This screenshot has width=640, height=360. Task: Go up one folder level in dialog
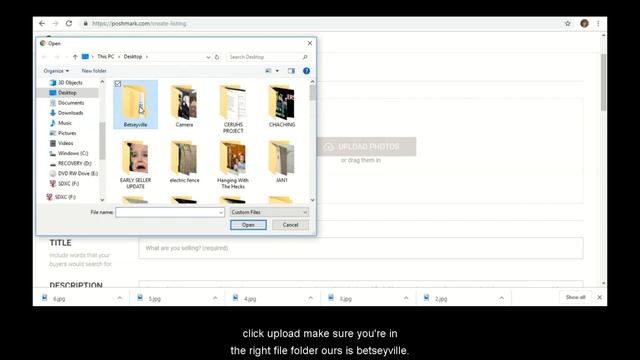75,57
